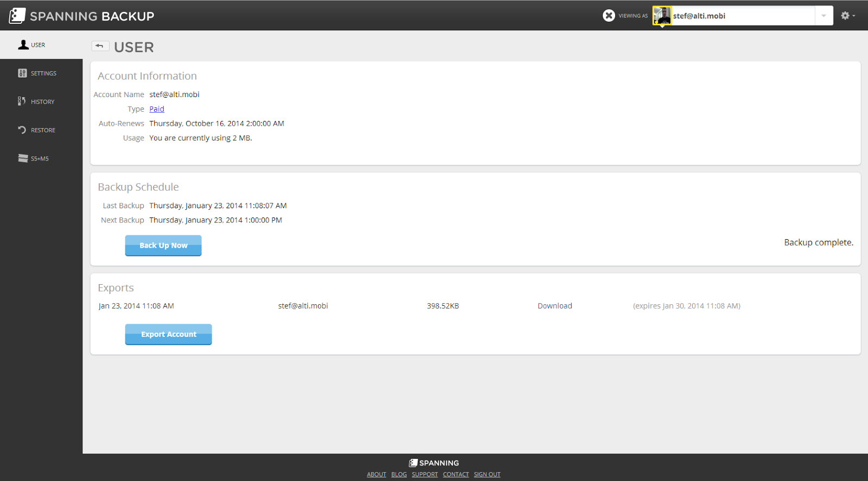This screenshot has width=868, height=481.
Task: Open the account selector dropdown arrow
Action: (824, 16)
